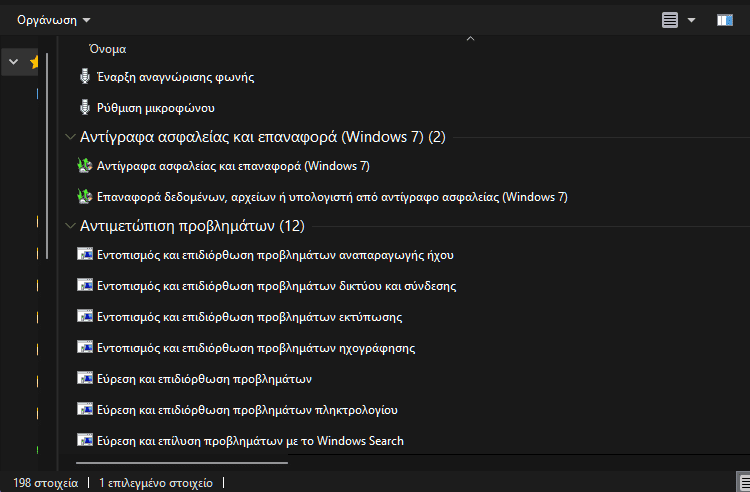Click icon for ηχογράφησης troubleshooter
This screenshot has height=492, width=750.
pyautogui.click(x=85, y=348)
